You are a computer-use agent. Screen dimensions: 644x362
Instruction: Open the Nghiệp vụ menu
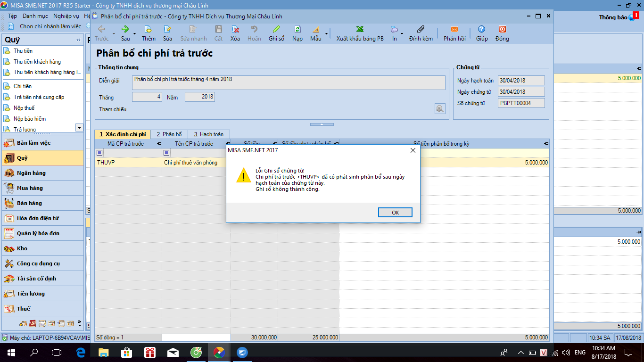[x=66, y=16]
